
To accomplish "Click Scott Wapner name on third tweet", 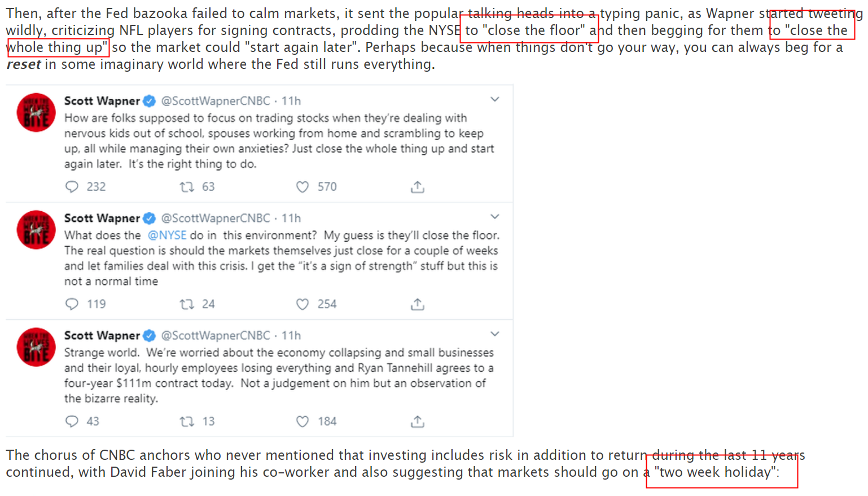I will click(102, 336).
